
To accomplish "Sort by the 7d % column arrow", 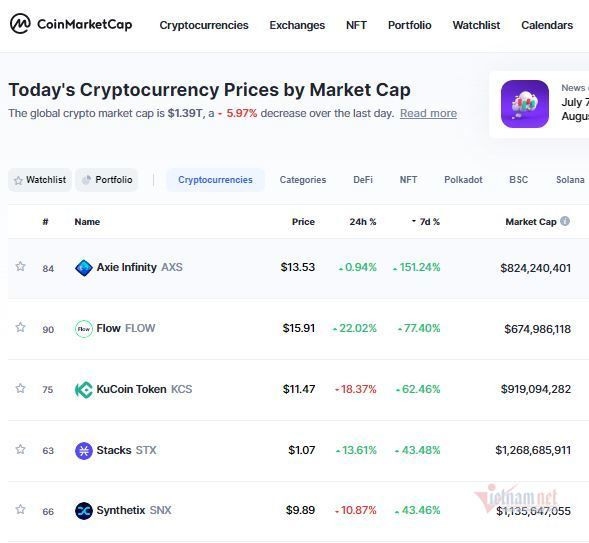I will (414, 221).
